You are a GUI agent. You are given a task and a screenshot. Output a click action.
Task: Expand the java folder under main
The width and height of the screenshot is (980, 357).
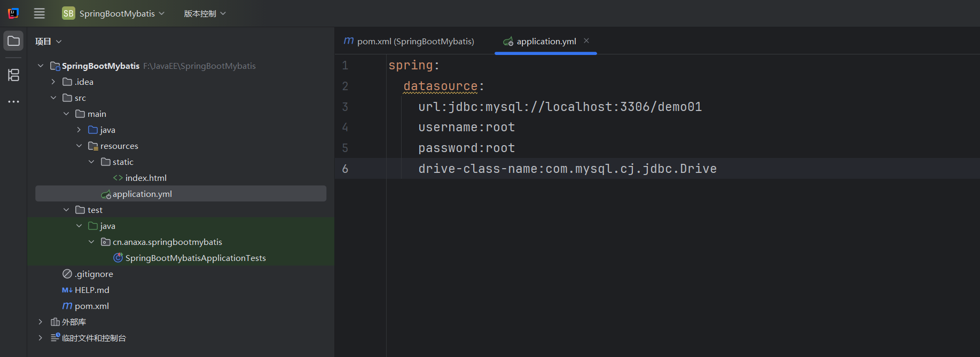(79, 130)
